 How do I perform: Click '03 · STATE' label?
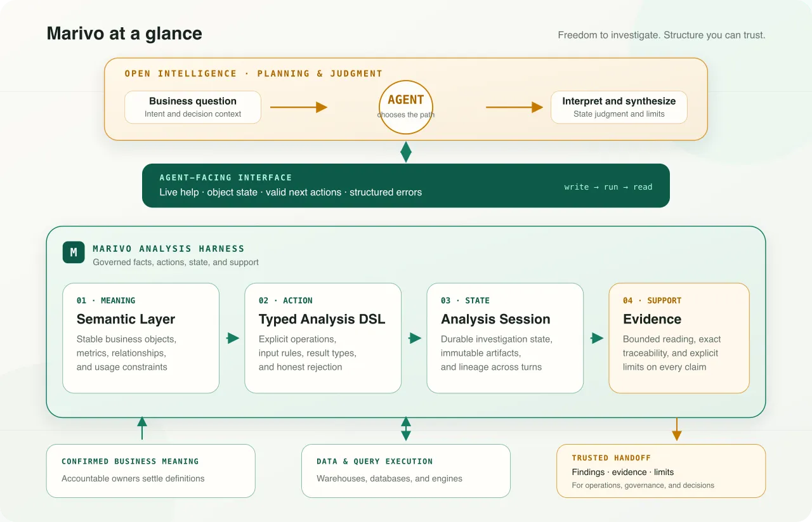pos(466,301)
